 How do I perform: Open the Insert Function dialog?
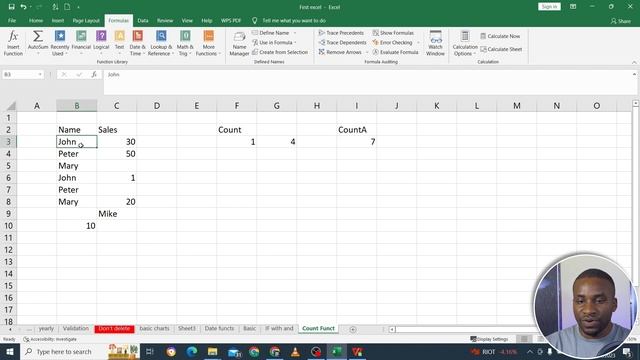click(x=13, y=43)
